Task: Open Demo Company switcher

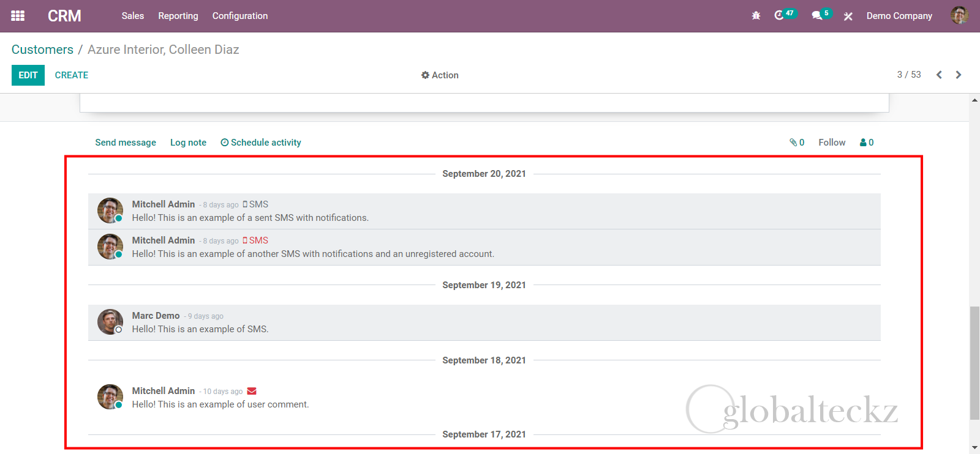Action: [899, 16]
